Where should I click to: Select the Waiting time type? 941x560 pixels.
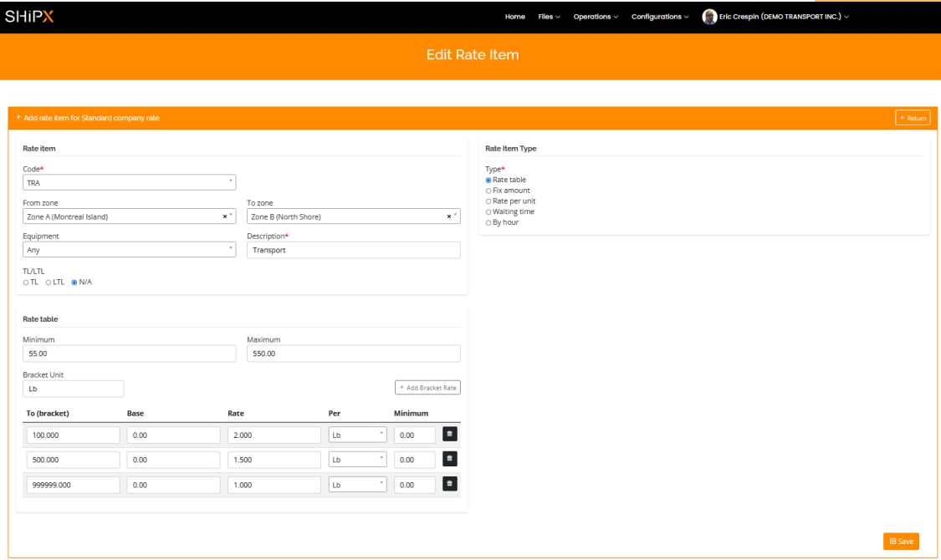click(489, 211)
